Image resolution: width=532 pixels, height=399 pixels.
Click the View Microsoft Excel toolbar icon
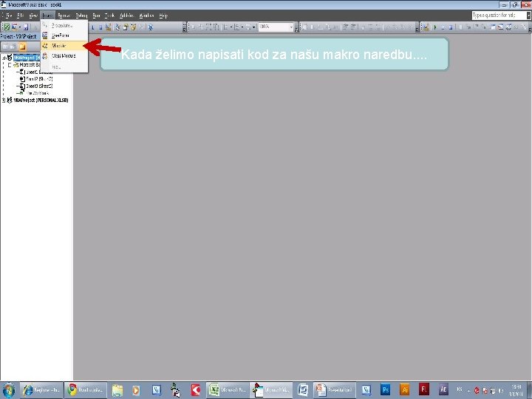pos(6,27)
